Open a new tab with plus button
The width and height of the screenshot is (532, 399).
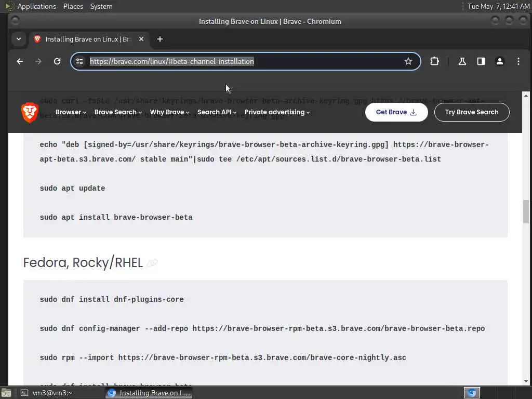(x=160, y=39)
